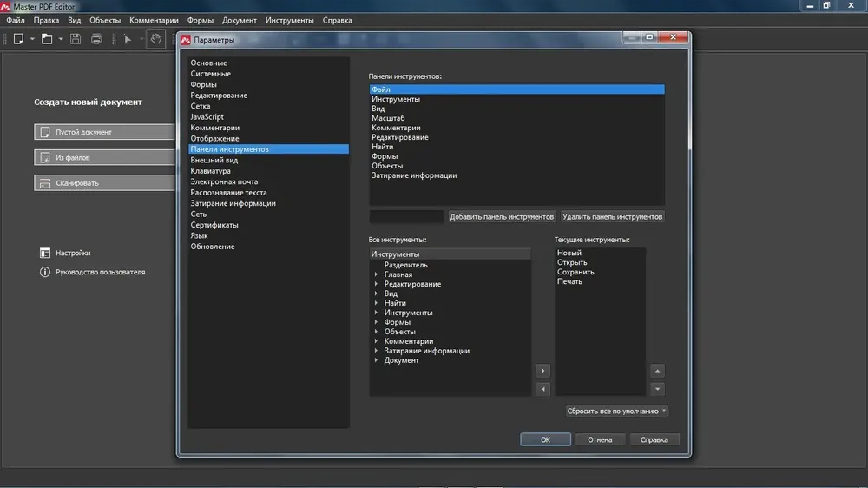Image resolution: width=868 pixels, height=488 pixels.
Task: Click Добавить панель инструментов button
Action: click(502, 216)
